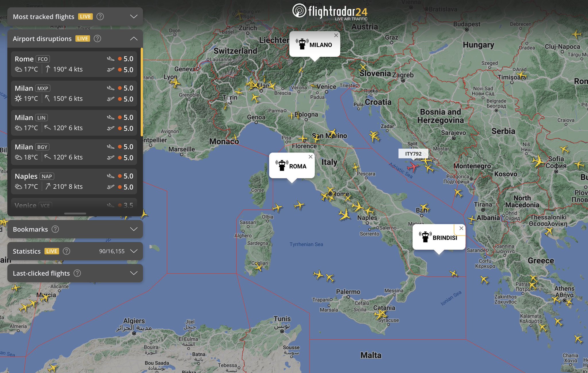Click the BGY airport code badge
This screenshot has width=588, height=373.
[x=42, y=147]
